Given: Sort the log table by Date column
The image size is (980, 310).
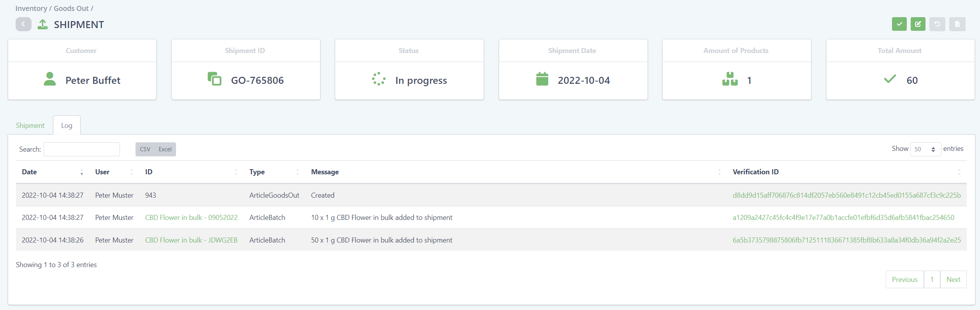Looking at the screenshot, I should [x=30, y=172].
